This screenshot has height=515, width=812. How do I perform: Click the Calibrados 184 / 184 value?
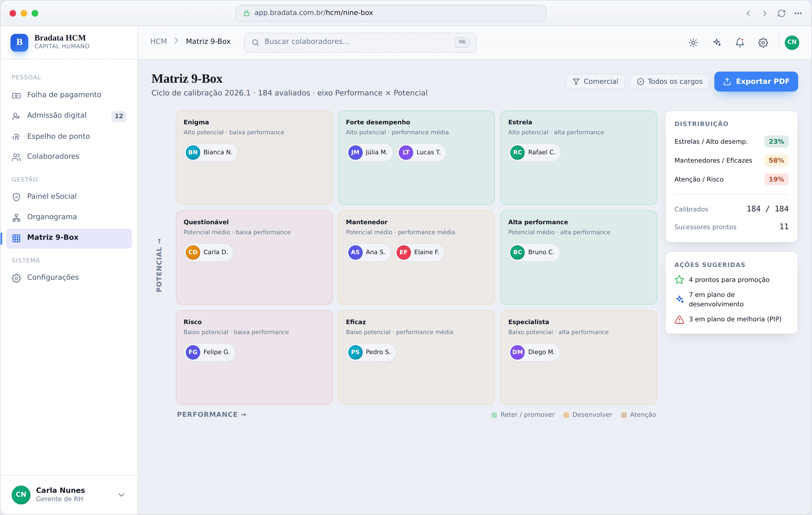(x=767, y=209)
